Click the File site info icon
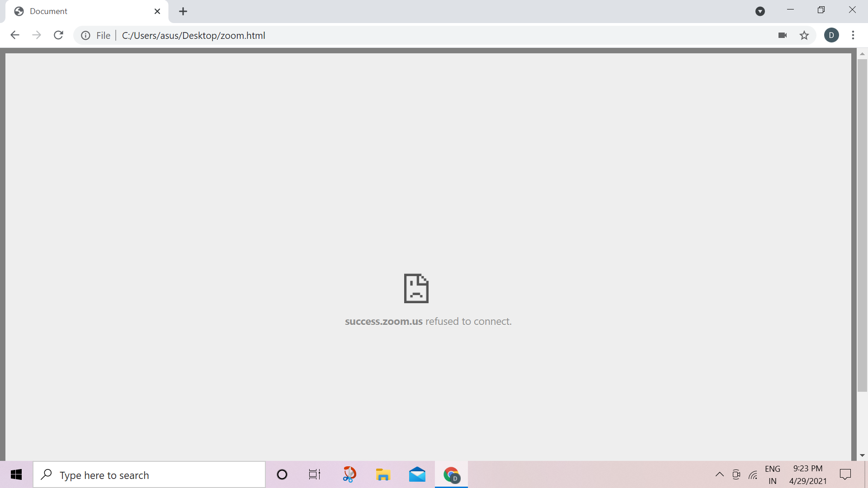Image resolution: width=868 pixels, height=488 pixels. pyautogui.click(x=85, y=35)
